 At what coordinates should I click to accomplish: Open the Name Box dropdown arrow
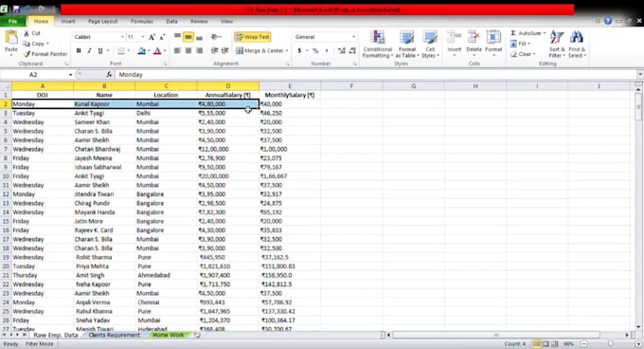point(70,74)
